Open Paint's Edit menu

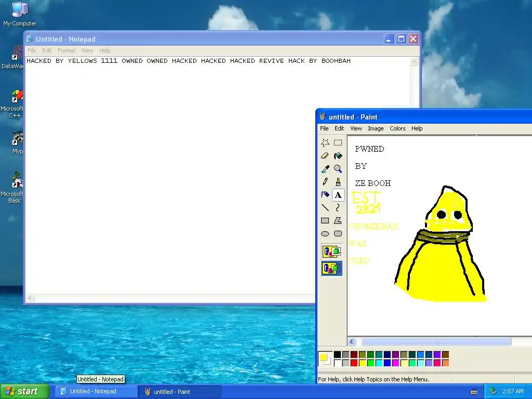[x=339, y=128]
